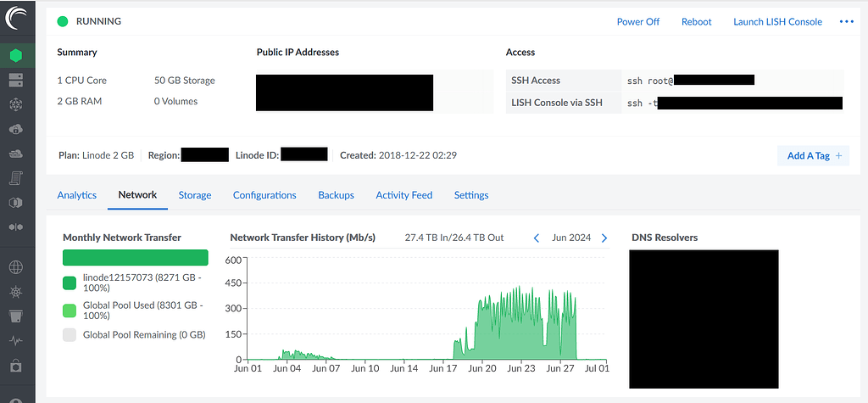This screenshot has height=403, width=868.
Task: Open Longview pulse icon in sidebar
Action: 15,341
